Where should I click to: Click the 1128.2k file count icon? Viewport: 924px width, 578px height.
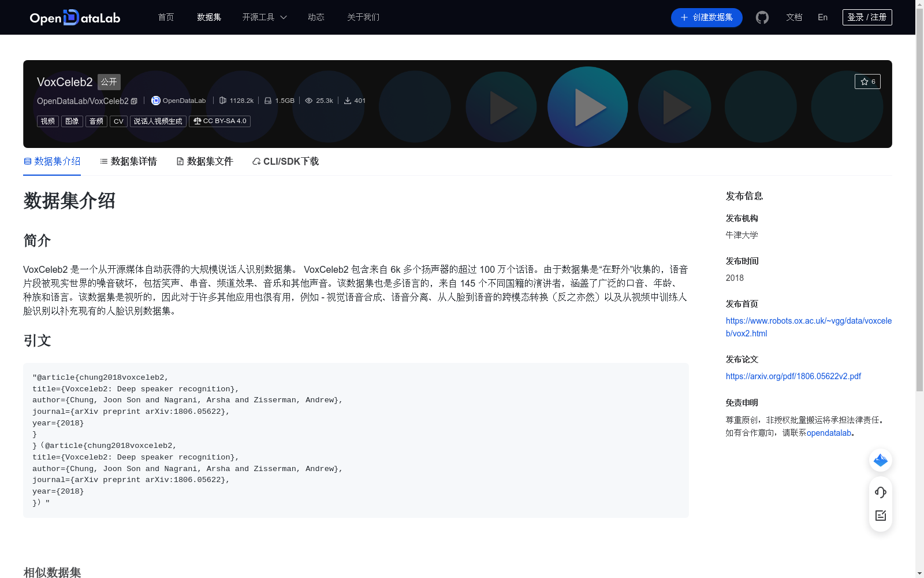[222, 101]
